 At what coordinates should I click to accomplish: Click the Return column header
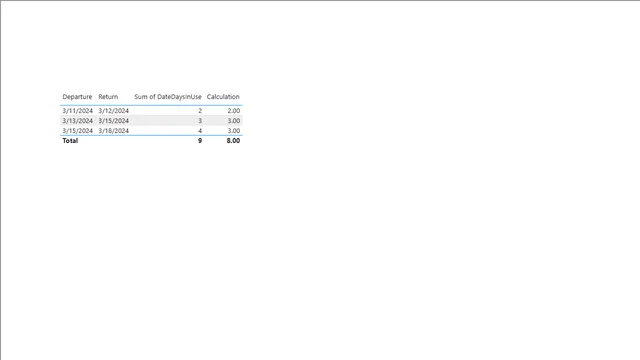(x=108, y=97)
